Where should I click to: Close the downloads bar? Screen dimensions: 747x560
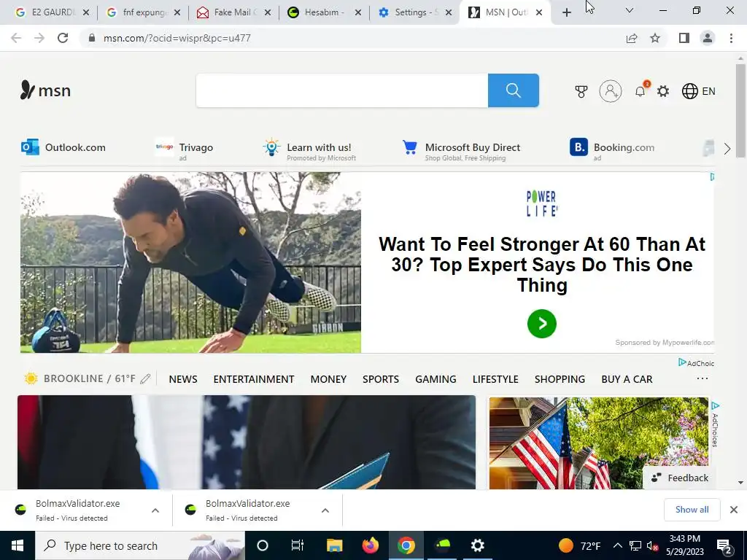[x=734, y=510]
